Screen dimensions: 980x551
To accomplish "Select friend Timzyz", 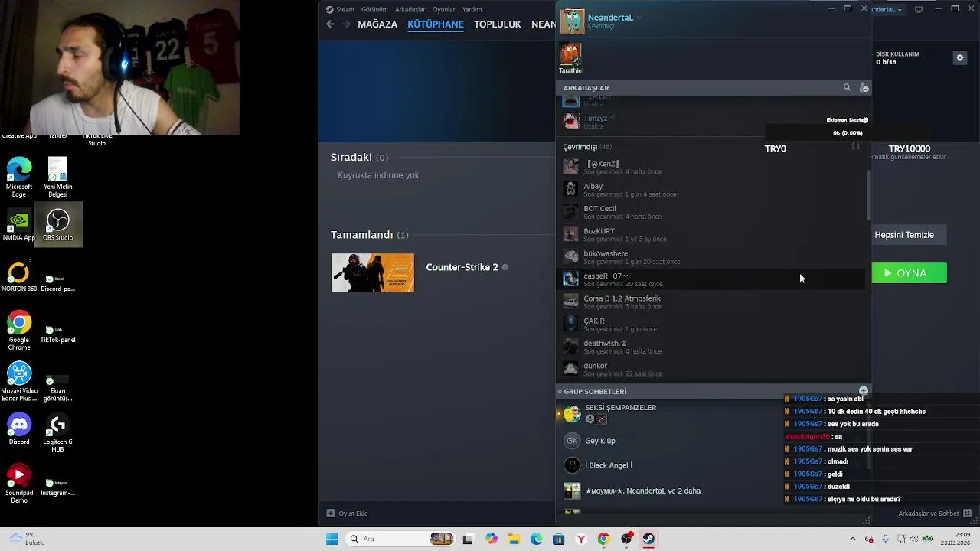I will tap(712, 122).
